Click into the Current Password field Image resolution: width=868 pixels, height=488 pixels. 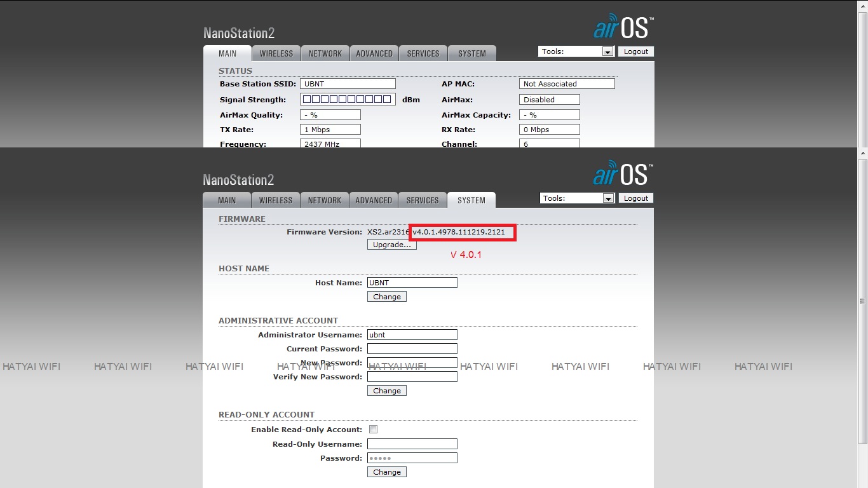412,349
